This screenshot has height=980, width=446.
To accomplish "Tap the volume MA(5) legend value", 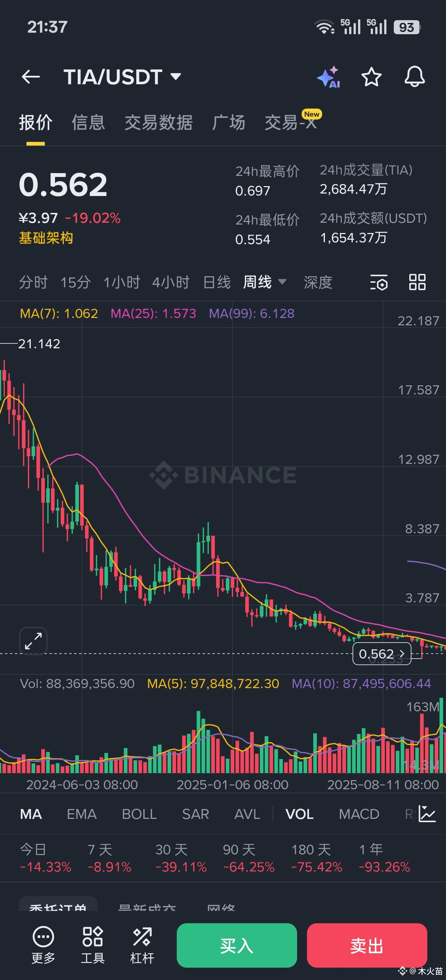I will [213, 683].
